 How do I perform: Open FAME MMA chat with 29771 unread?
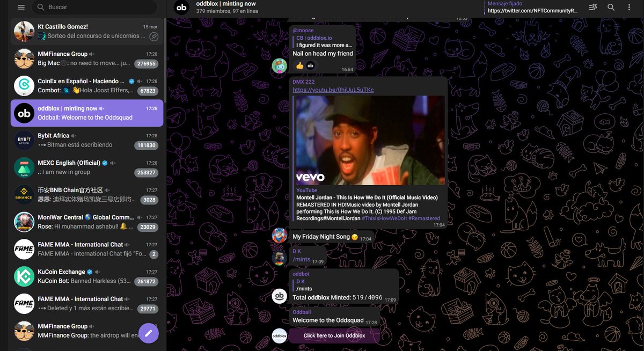[x=86, y=304]
